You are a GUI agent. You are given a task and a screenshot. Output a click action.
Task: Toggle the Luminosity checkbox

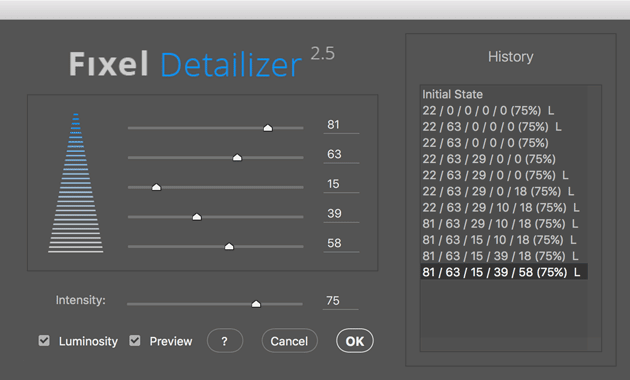click(44, 341)
